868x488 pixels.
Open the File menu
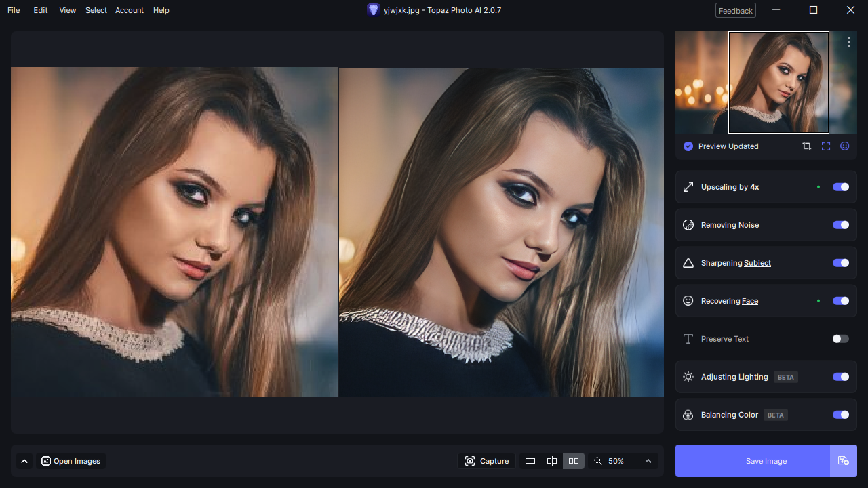coord(14,10)
